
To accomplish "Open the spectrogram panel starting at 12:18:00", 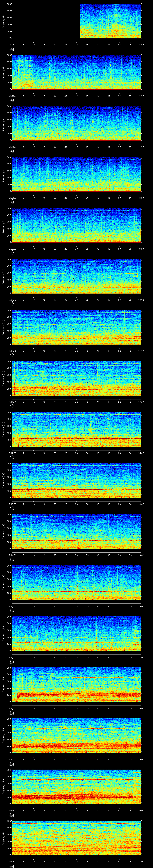I will coord(77,736).
